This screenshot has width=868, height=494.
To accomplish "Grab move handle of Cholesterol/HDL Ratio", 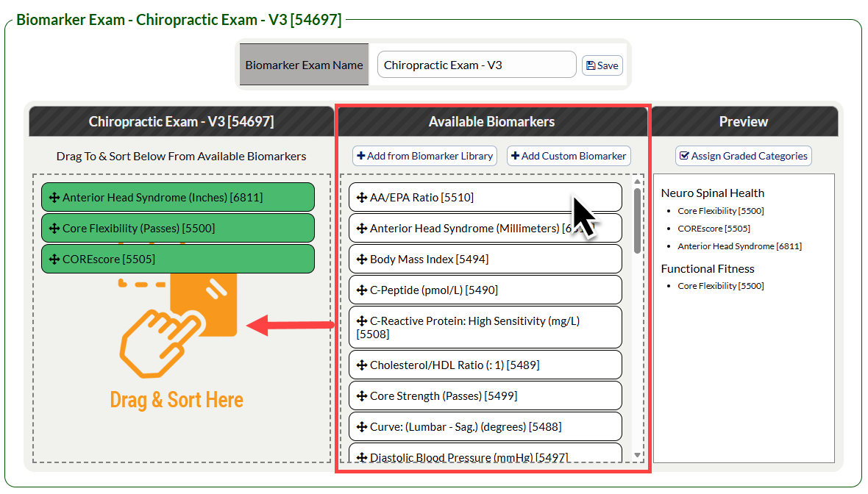I will point(362,365).
